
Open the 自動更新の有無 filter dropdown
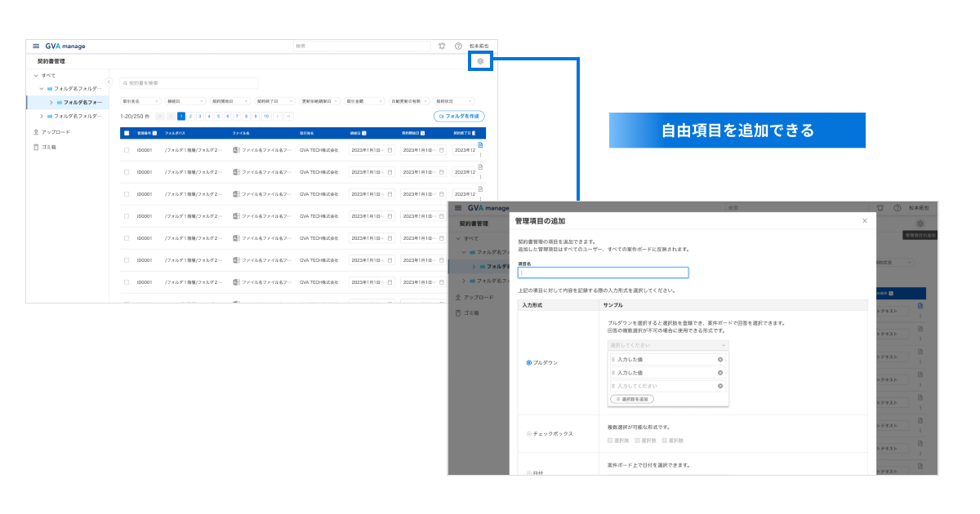410,101
